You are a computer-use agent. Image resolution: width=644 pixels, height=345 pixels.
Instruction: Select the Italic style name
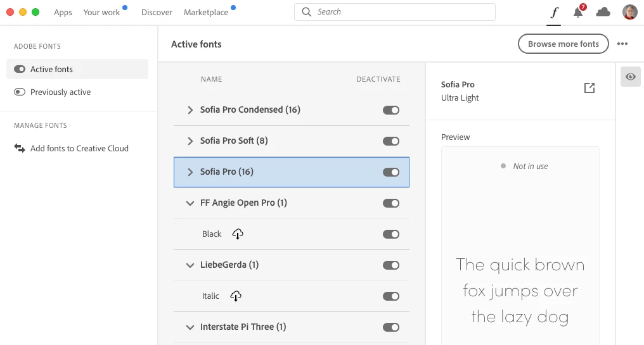click(210, 296)
